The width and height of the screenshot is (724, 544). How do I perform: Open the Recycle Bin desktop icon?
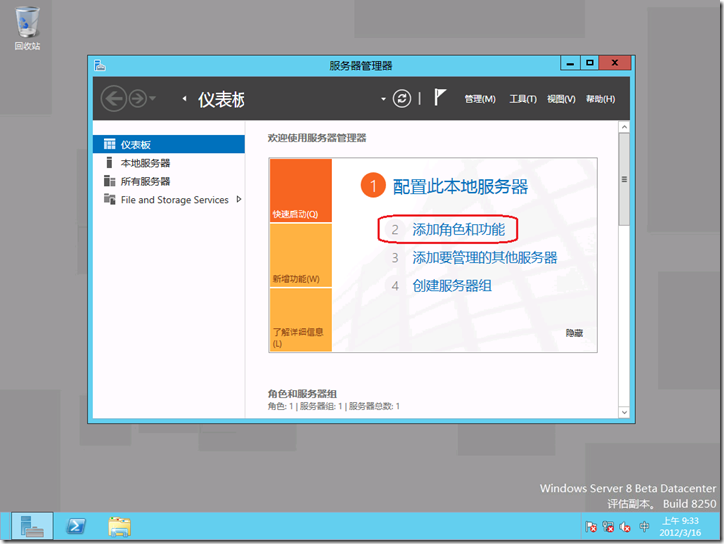pyautogui.click(x=27, y=28)
